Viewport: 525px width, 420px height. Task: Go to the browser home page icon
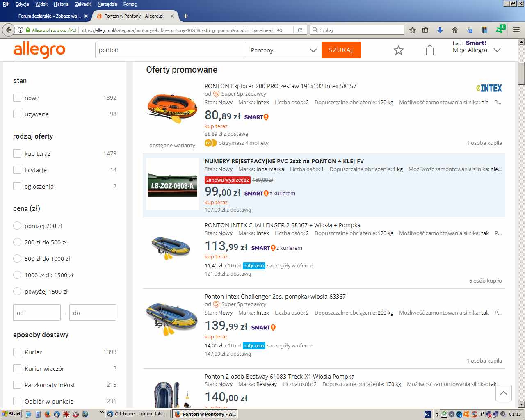[454, 30]
